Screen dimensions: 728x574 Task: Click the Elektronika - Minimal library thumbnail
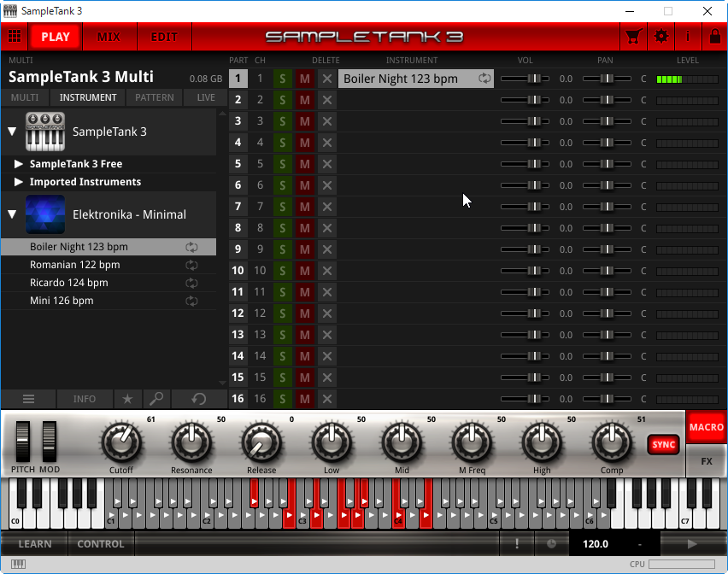tap(45, 214)
